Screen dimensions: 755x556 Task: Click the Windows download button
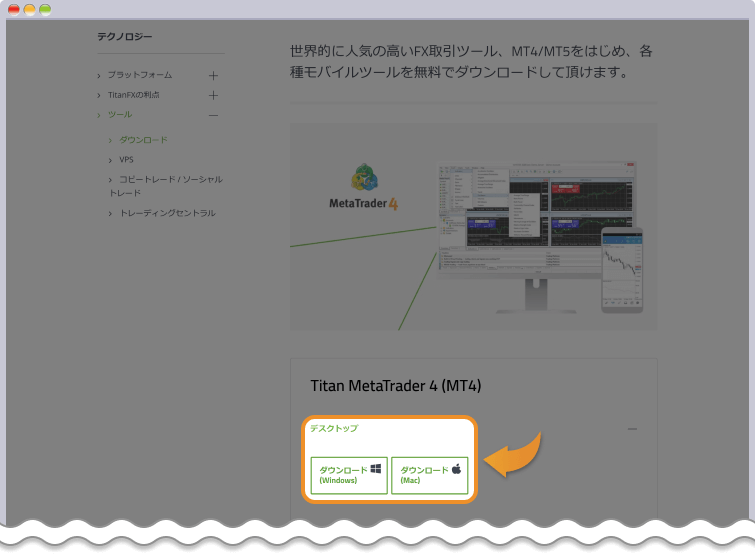tap(349, 475)
